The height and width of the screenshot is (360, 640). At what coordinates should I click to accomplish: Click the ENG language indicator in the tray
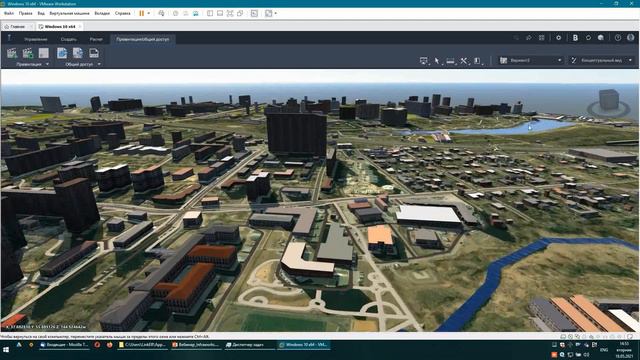pos(604,350)
